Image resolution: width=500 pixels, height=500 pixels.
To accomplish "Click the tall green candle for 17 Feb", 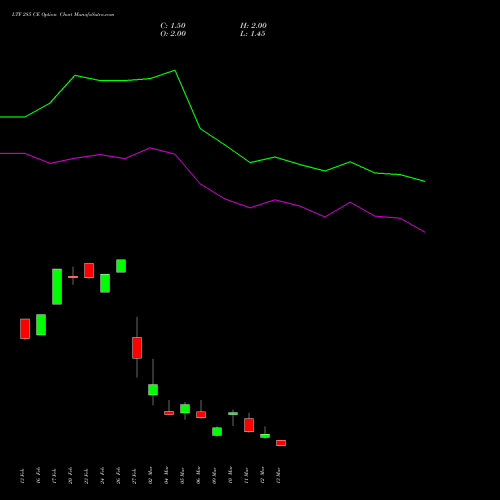I will pos(57,287).
